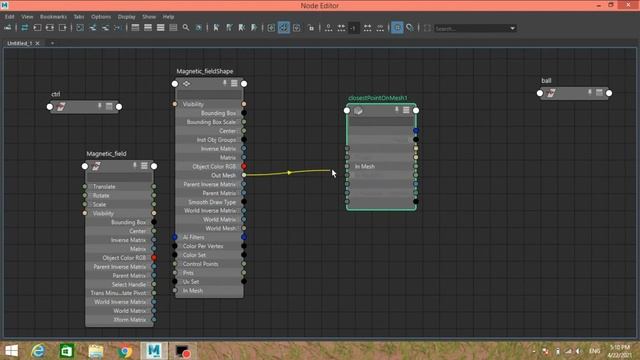640x360 pixels.
Task: Remove selected nodes from graph icon
Action: pos(105,28)
